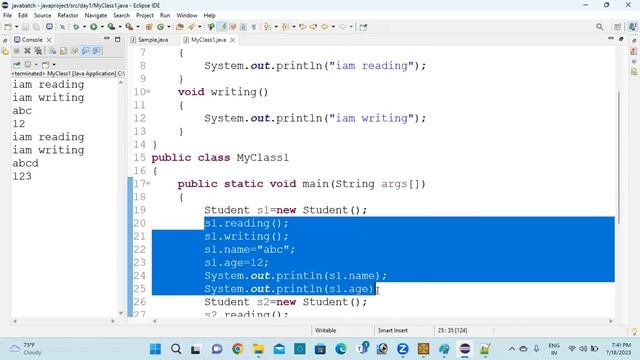Open the Refactor menu

tap(68, 16)
